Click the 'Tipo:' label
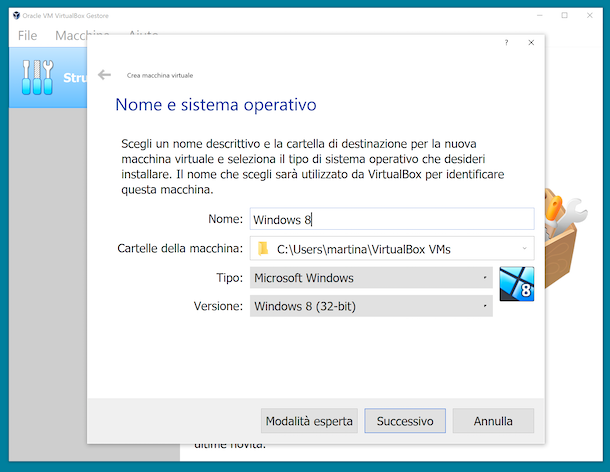610x472 pixels. point(230,277)
